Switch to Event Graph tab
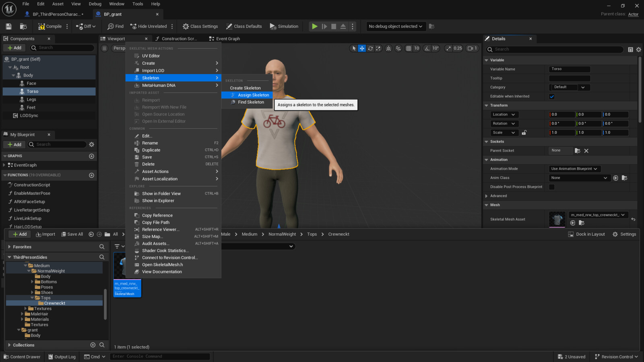644x362 pixels. pyautogui.click(x=225, y=39)
